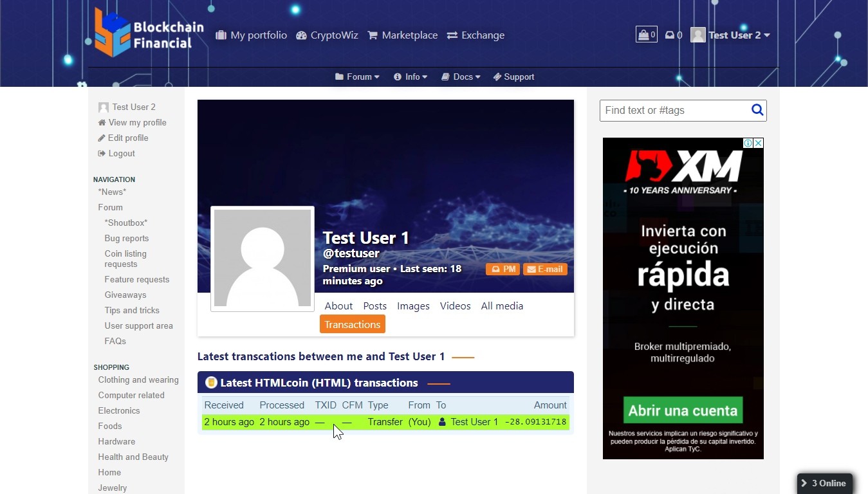Viewport: 868px width, 494px height.
Task: Open the Docs dropdown menu
Action: point(461,77)
